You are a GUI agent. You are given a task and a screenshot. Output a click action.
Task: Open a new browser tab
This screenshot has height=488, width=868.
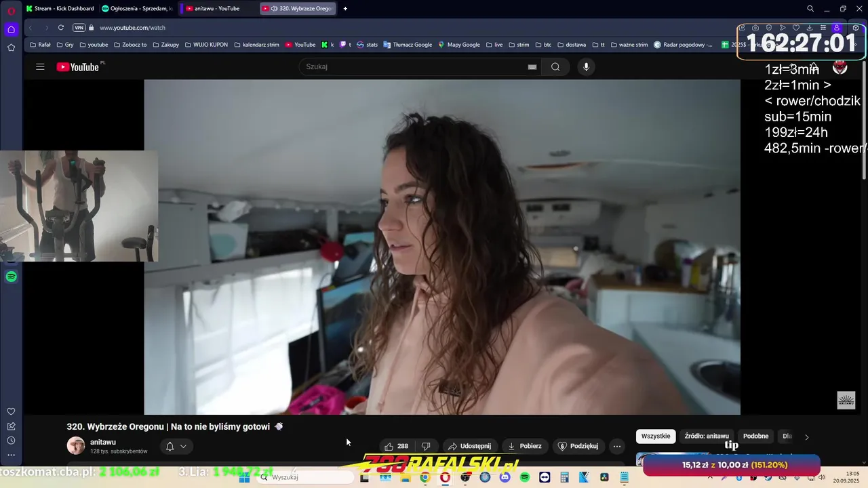coord(345,9)
